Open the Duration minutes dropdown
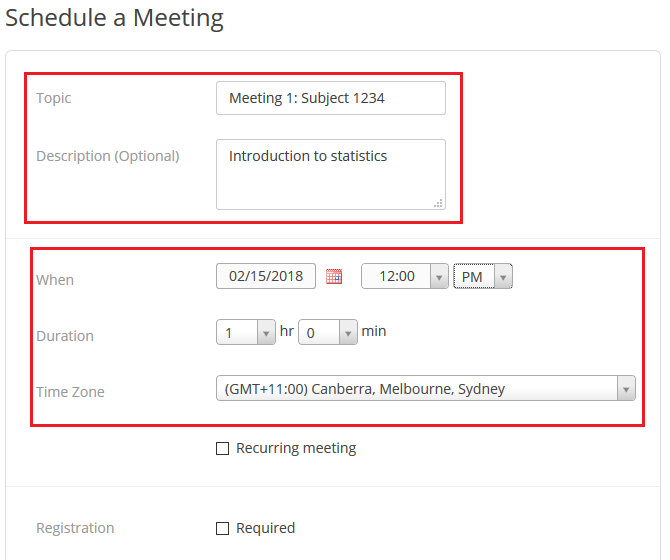Image resolution: width=670 pixels, height=560 pixels. pyautogui.click(x=327, y=332)
